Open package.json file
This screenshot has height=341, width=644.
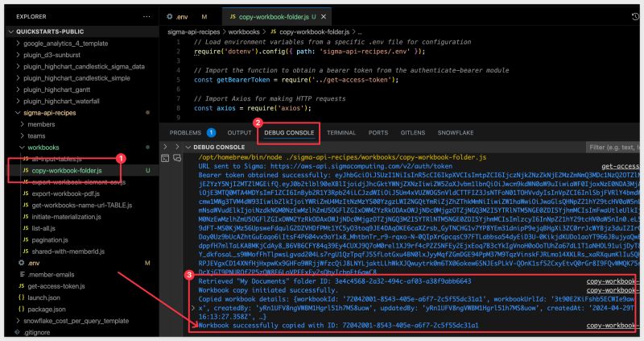[x=47, y=309]
